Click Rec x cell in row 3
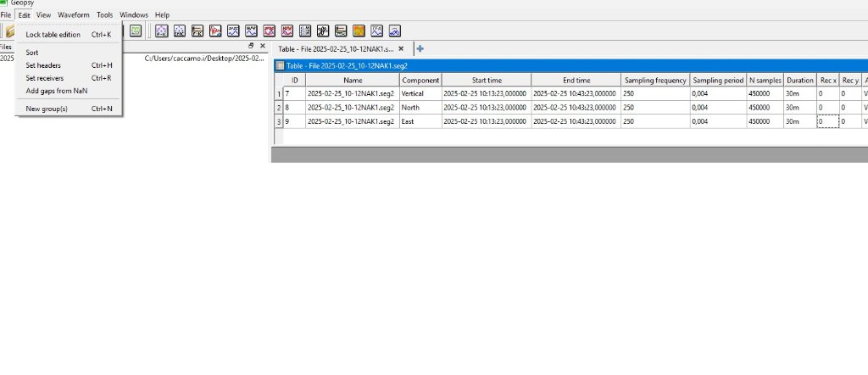This screenshot has width=868, height=375. 826,122
